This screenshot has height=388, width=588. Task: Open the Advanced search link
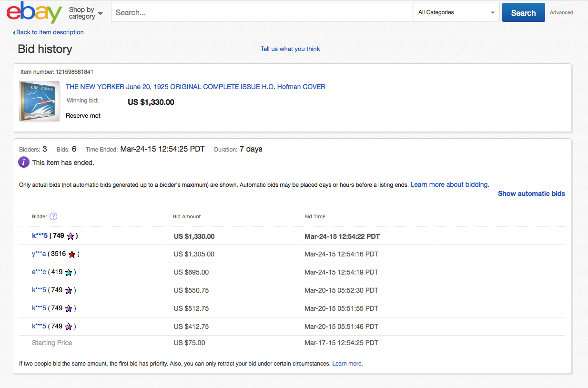coord(561,13)
